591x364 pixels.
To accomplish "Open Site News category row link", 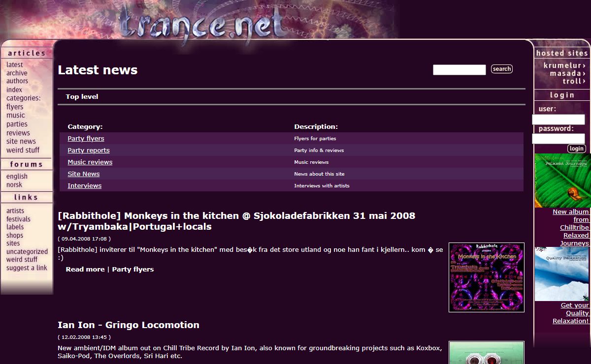I will click(x=84, y=174).
